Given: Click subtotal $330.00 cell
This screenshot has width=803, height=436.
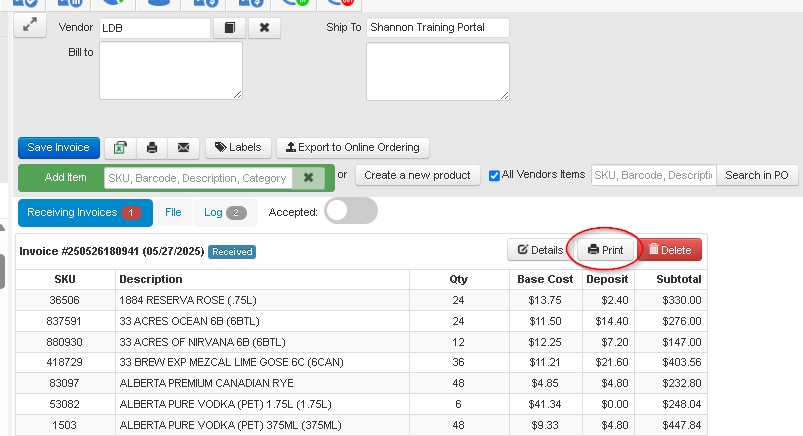Looking at the screenshot, I should pyautogui.click(x=671, y=300).
